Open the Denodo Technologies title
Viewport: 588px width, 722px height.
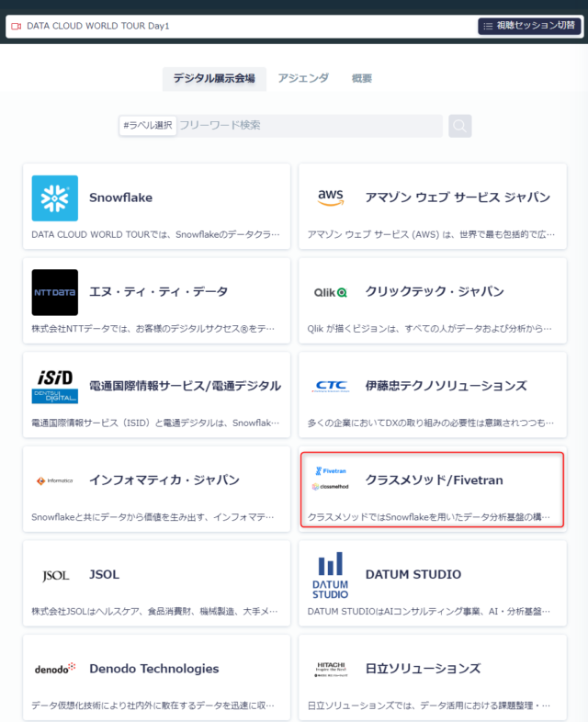(x=154, y=669)
